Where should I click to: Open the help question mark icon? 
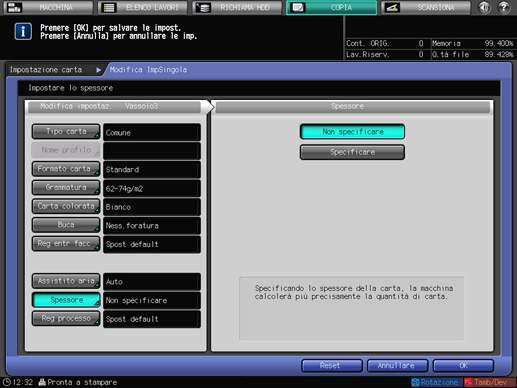coord(504,7)
